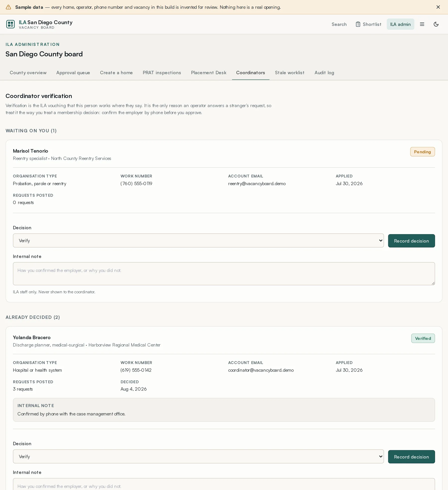Click the ILA admin button
The height and width of the screenshot is (490, 448).
[x=400, y=24]
